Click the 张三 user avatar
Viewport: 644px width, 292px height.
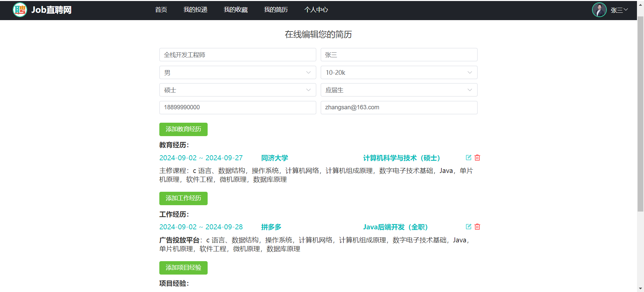[599, 10]
